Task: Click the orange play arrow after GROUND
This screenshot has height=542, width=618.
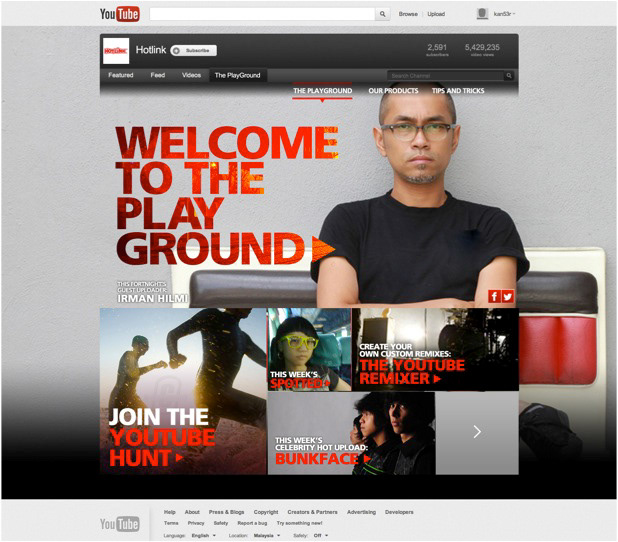Action: click(x=323, y=249)
